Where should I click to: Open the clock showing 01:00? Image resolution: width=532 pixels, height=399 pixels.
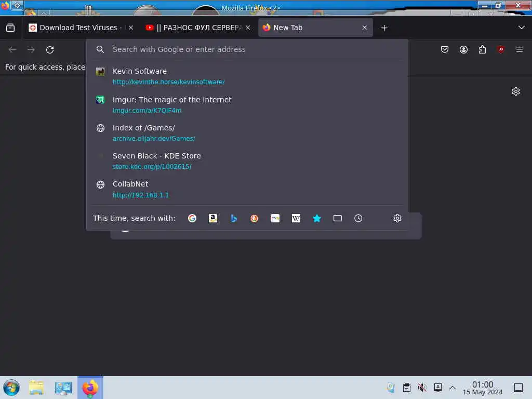(483, 388)
